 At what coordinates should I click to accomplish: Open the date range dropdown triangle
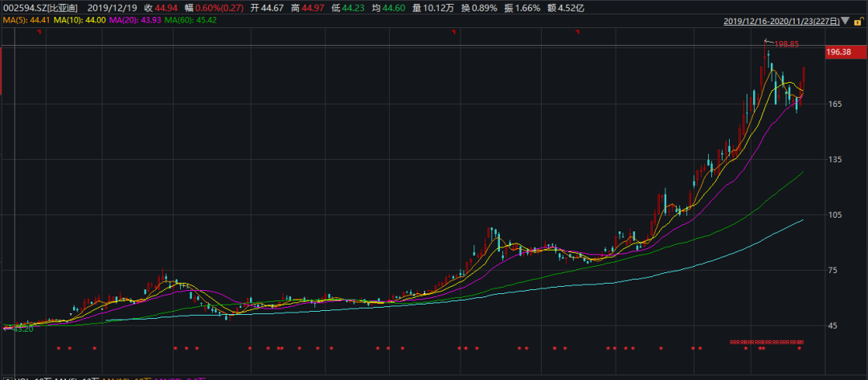pyautogui.click(x=846, y=21)
